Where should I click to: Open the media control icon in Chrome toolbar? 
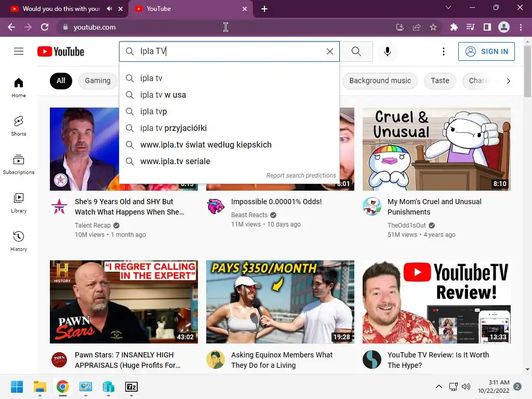pyautogui.click(x=470, y=27)
